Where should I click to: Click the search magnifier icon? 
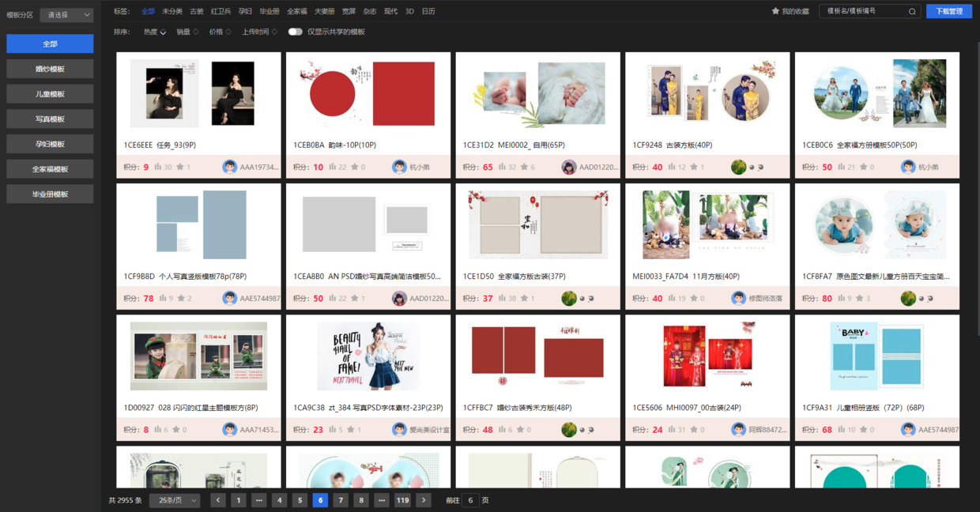[912, 11]
